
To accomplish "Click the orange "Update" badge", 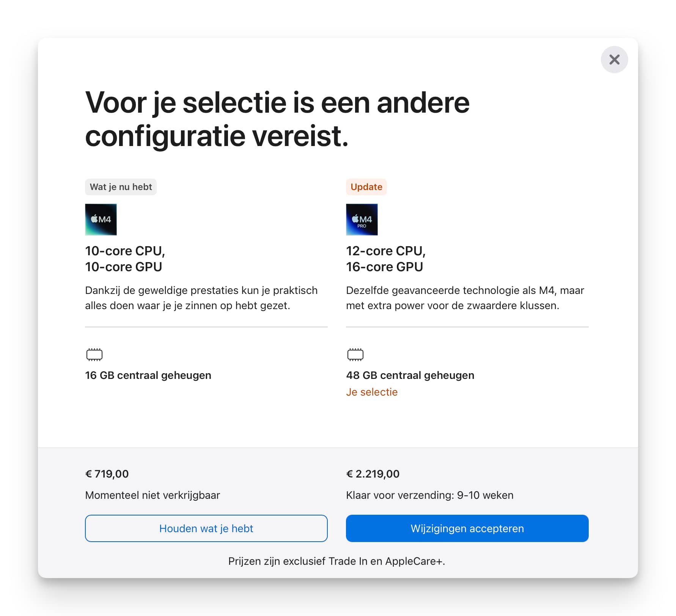I will click(x=366, y=187).
